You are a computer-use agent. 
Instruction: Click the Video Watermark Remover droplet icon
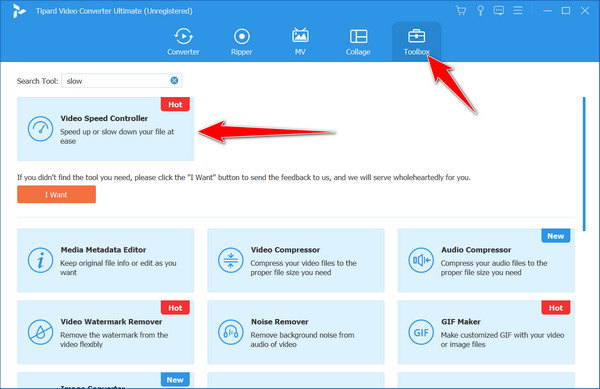tap(40, 332)
